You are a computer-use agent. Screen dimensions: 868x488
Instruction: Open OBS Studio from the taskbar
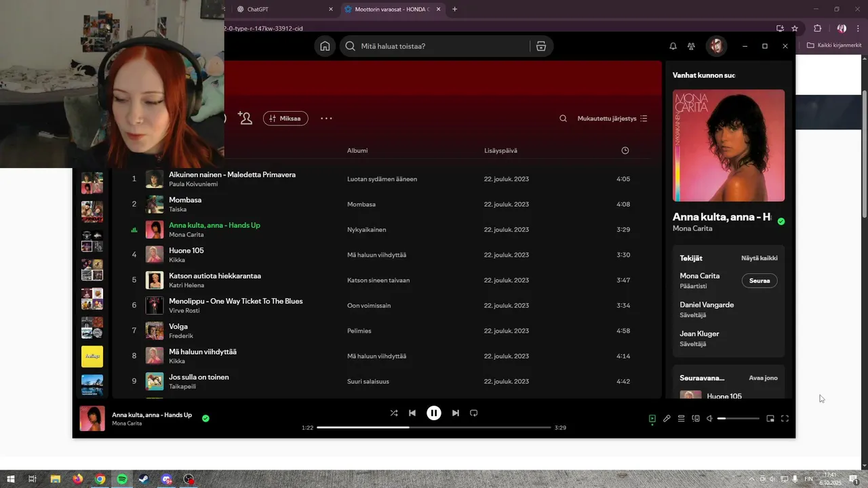coord(189,479)
